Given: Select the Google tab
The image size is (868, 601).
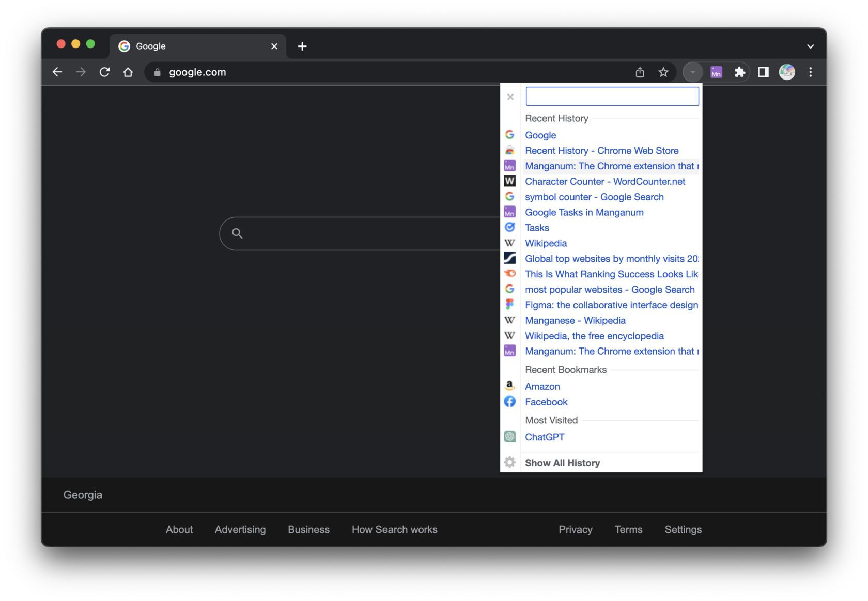Looking at the screenshot, I should tap(198, 46).
